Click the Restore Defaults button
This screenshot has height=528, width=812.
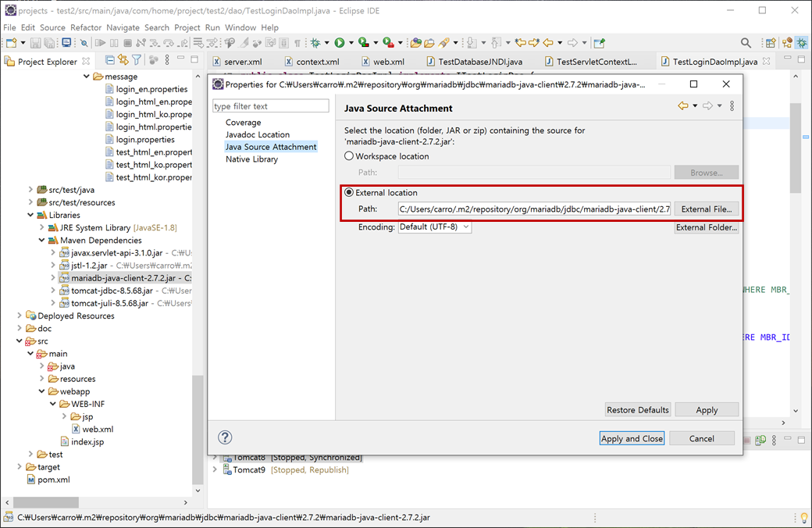coord(638,410)
